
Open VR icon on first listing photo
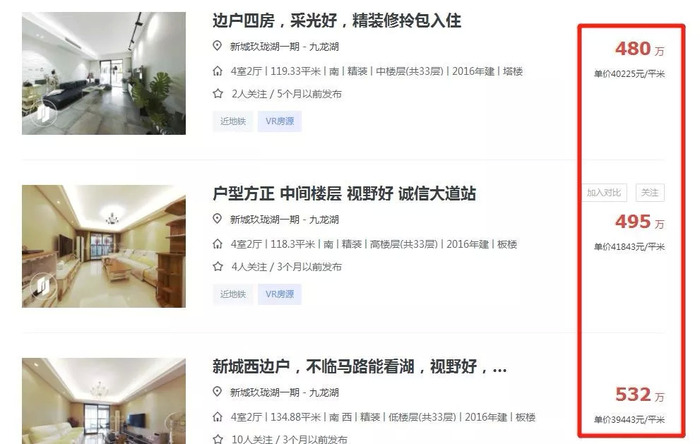tap(43, 113)
